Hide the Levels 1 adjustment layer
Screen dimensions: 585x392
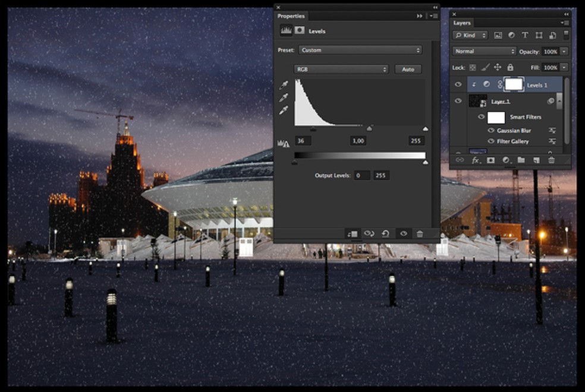[x=458, y=85]
